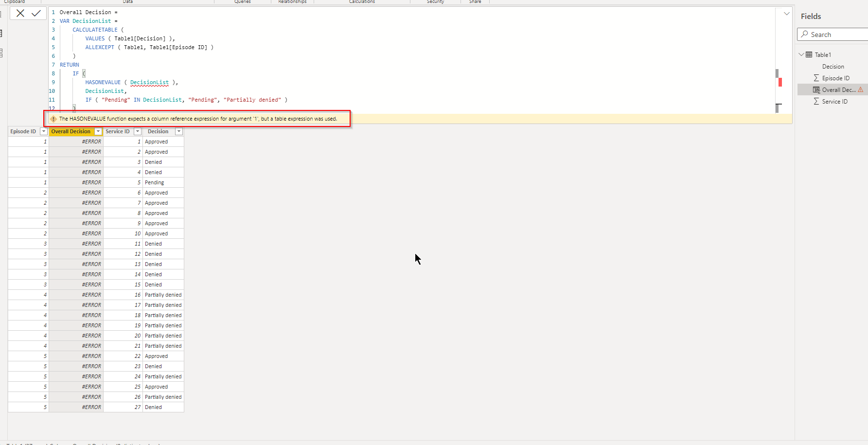
Task: Select the Decision column header
Action: [158, 131]
